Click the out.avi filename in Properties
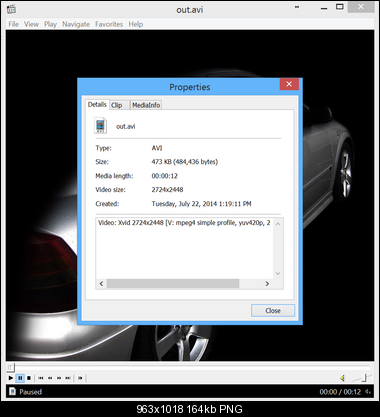This screenshot has height=417, width=380. [x=126, y=126]
